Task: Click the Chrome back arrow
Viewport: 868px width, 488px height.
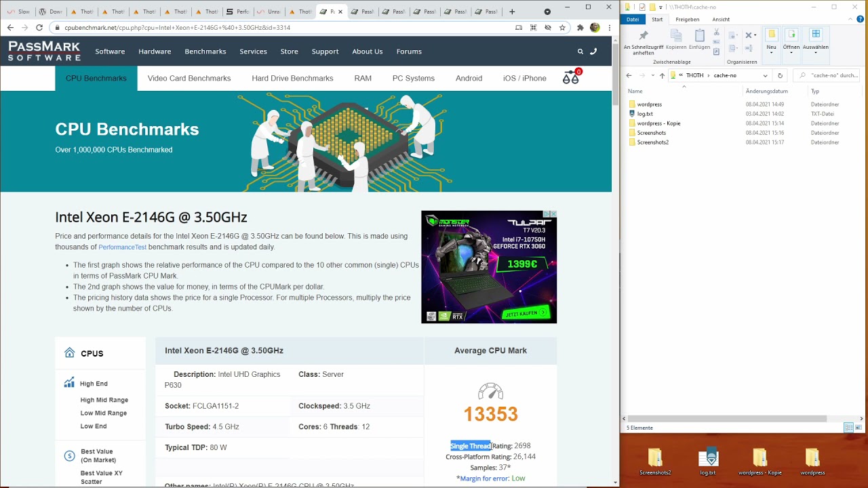Action: pyautogui.click(x=10, y=28)
